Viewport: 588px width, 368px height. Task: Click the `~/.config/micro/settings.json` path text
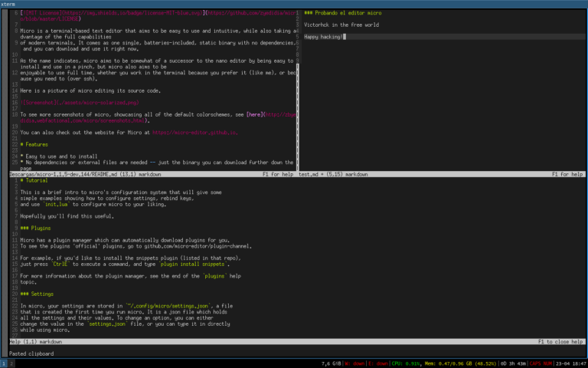168,306
